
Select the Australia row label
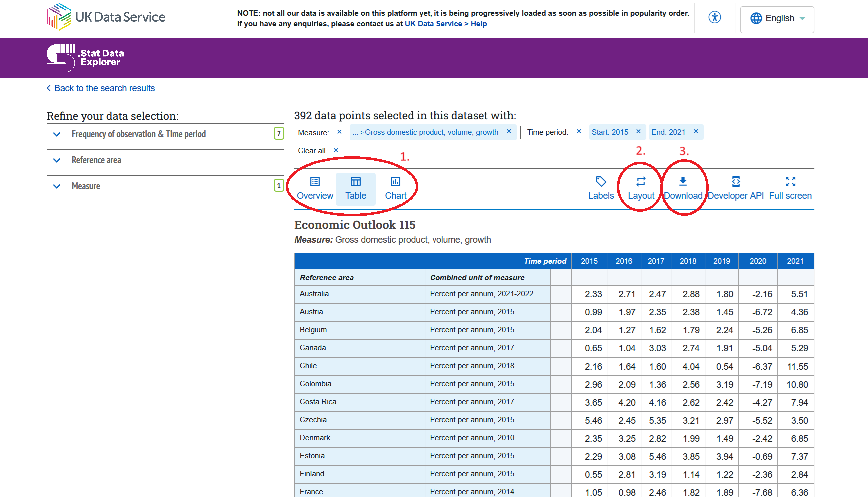click(x=314, y=294)
